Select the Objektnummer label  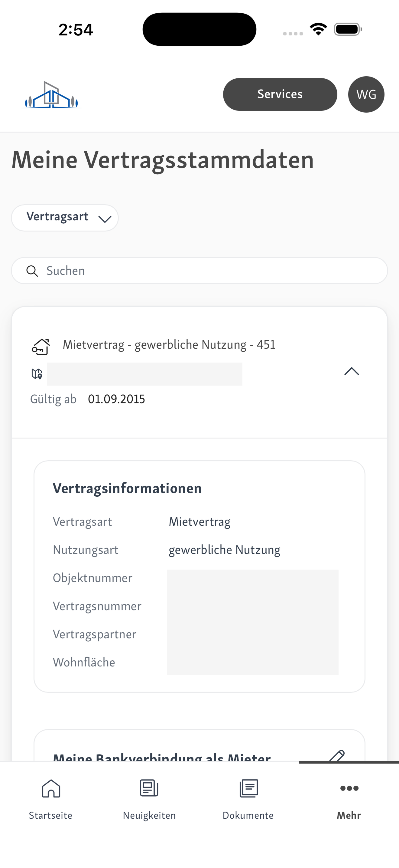click(92, 578)
